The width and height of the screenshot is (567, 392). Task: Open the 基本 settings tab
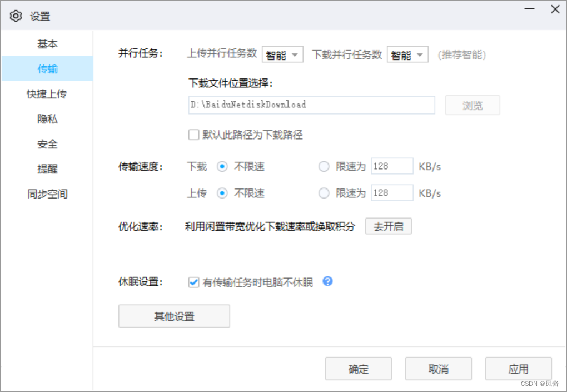pyautogui.click(x=47, y=44)
